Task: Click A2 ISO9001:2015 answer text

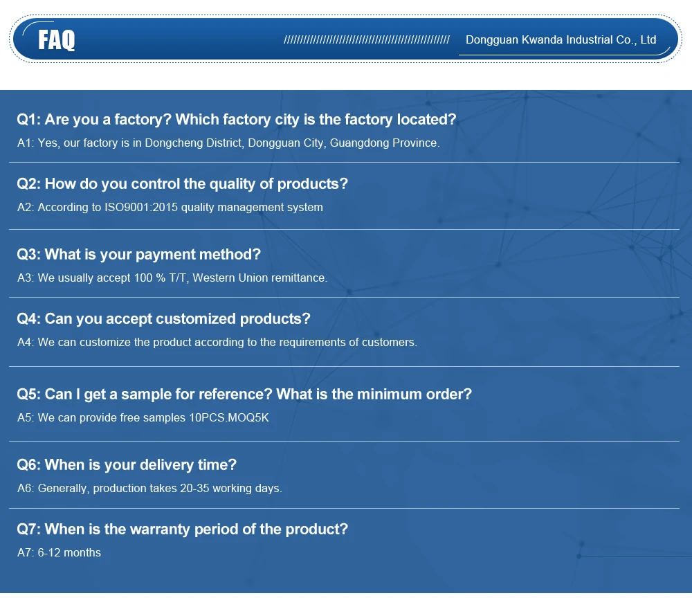Action: click(170, 208)
